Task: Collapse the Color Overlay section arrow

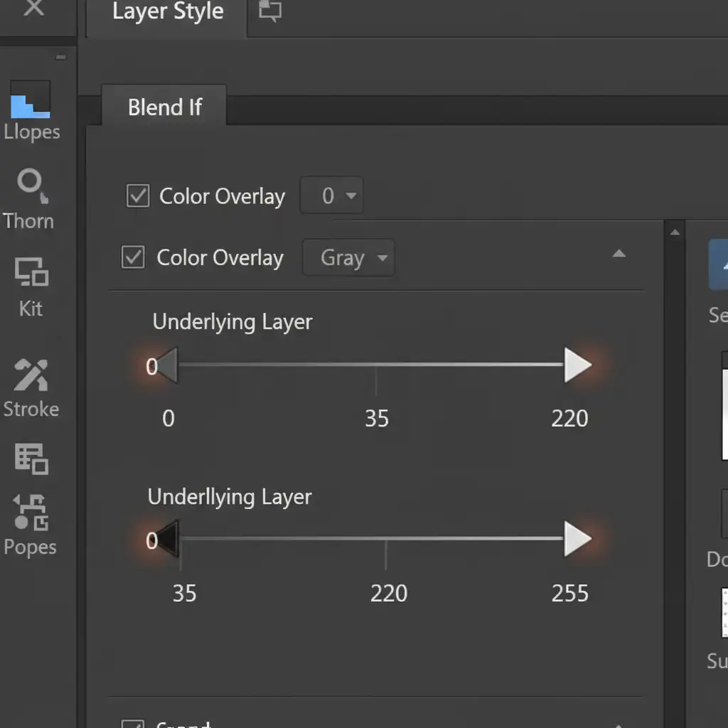Action: [x=619, y=254]
